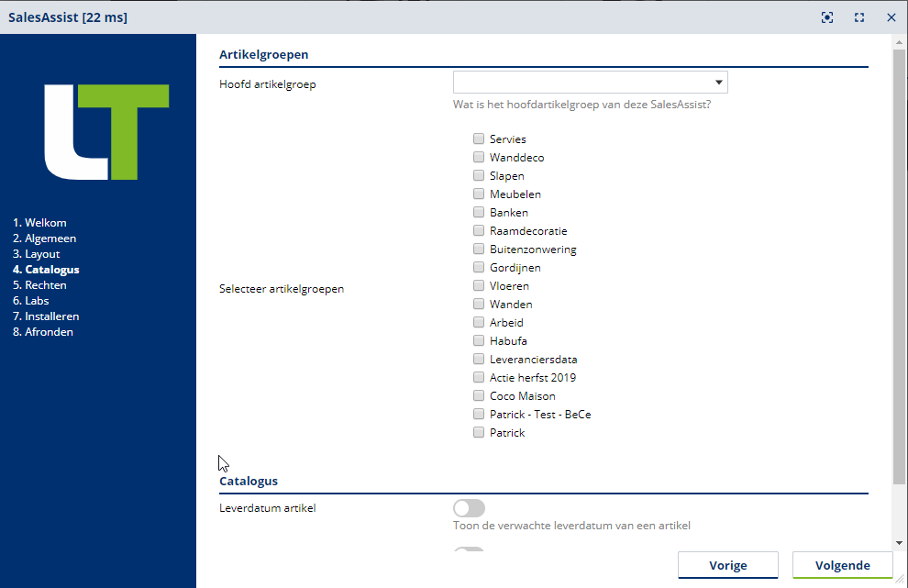
Task: Select the Gordijnen checkbox
Action: click(479, 267)
